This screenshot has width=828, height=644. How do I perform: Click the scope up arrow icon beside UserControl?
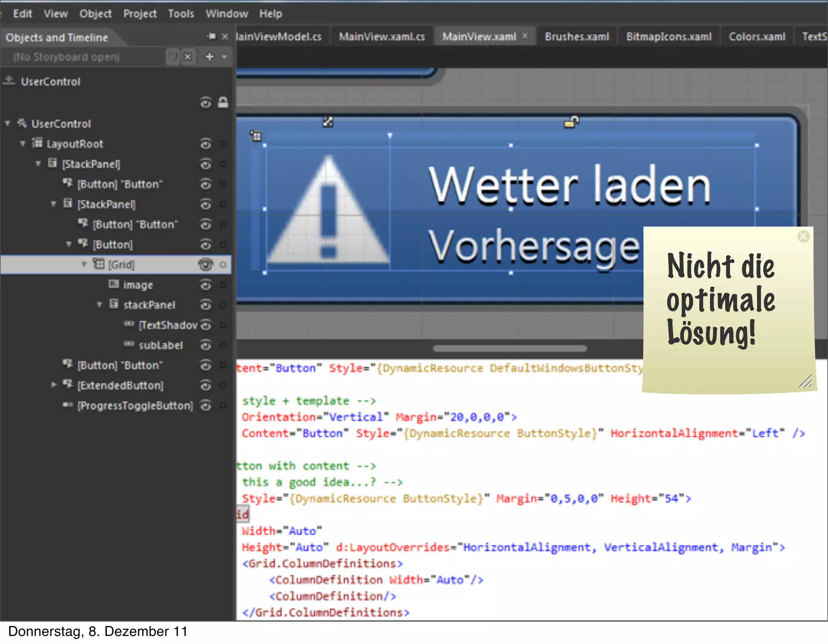pyautogui.click(x=9, y=80)
